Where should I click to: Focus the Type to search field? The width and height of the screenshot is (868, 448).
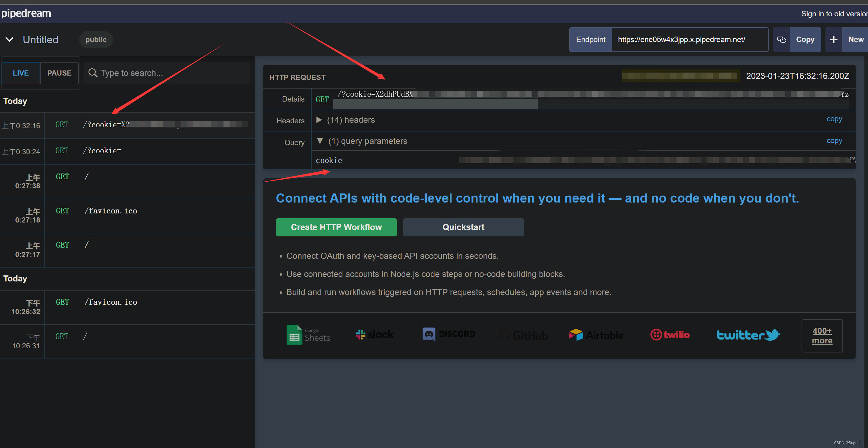167,73
